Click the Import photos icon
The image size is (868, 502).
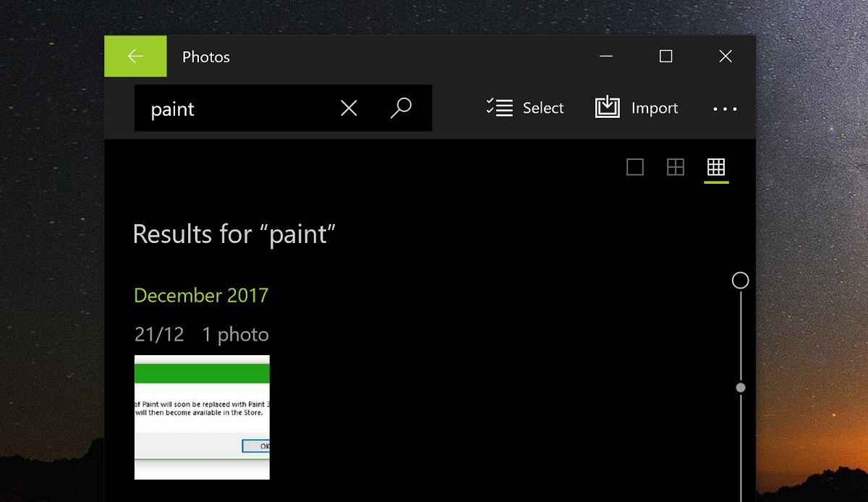click(607, 107)
